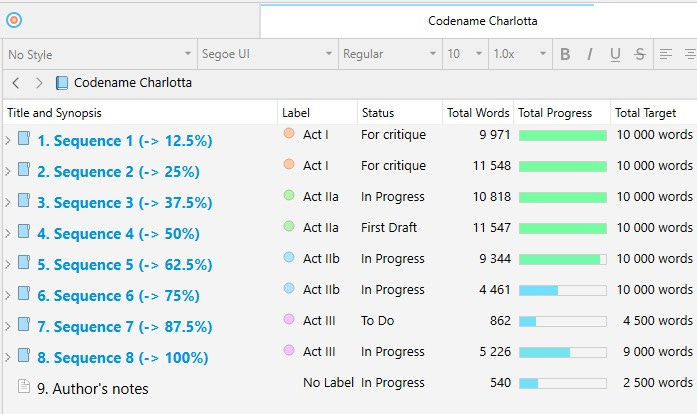Open the Segoe UI font dropdown

[x=268, y=54]
